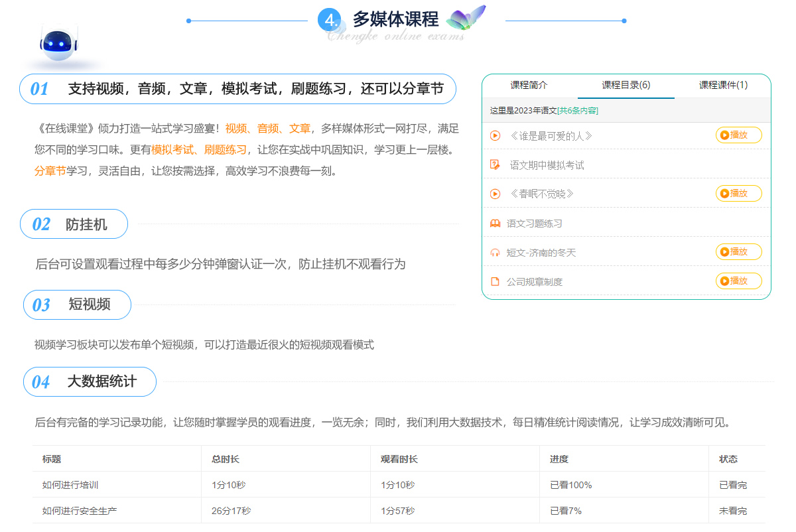Click the book icon beside 语文习题练习

coord(495,224)
